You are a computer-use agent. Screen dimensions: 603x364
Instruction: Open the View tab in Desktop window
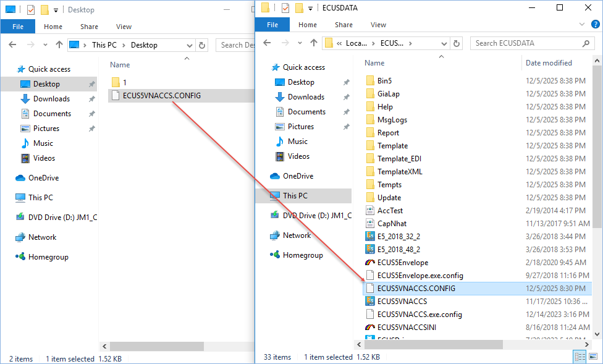pos(124,27)
